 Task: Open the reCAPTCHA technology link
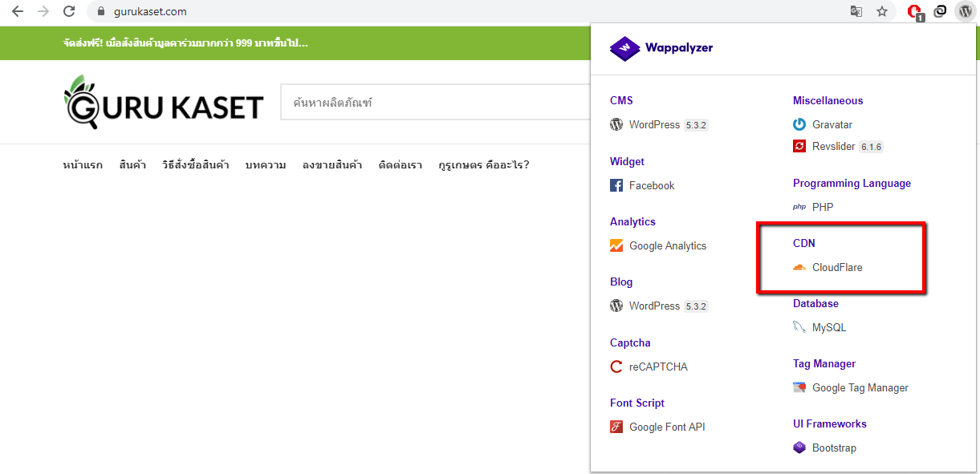click(658, 367)
